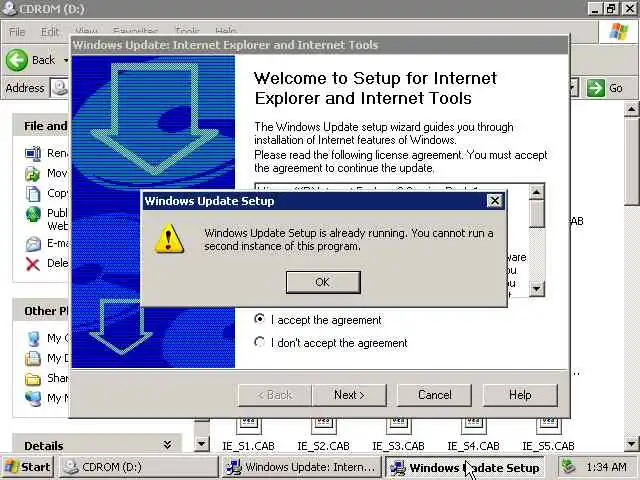The height and width of the screenshot is (480, 640).
Task: Click the disabled < Back wizard button
Action: 275,395
